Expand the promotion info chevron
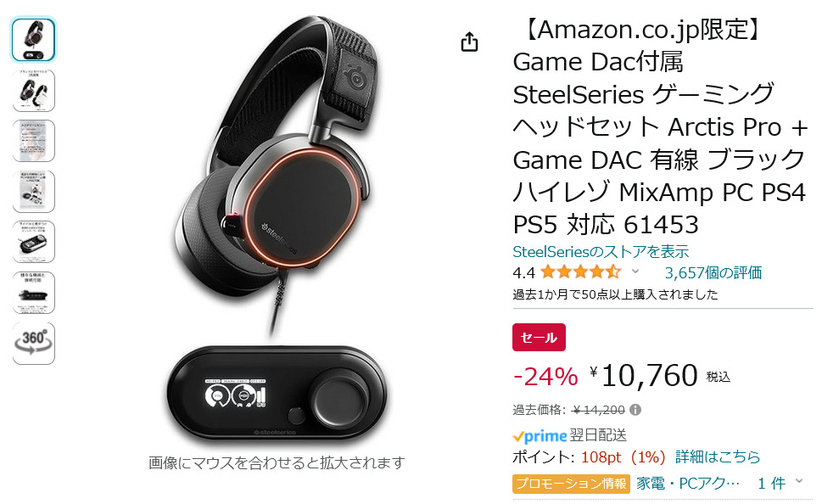The height and width of the screenshot is (504, 822). (799, 481)
